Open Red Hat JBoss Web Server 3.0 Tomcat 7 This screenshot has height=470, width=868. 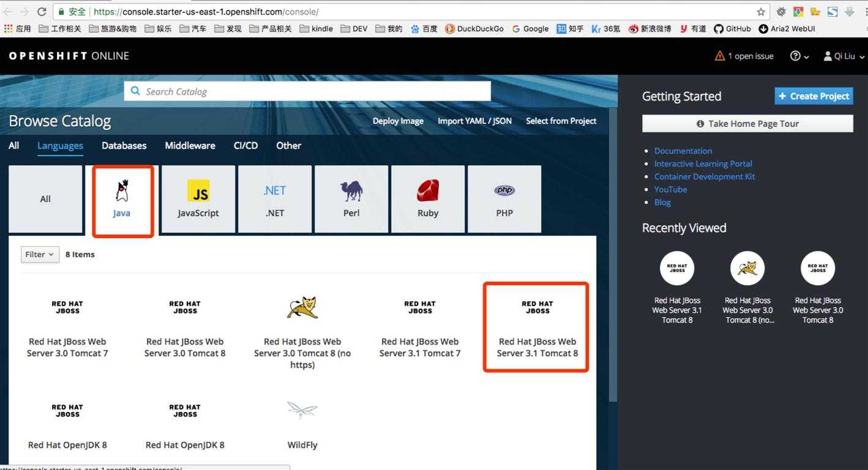click(x=67, y=328)
